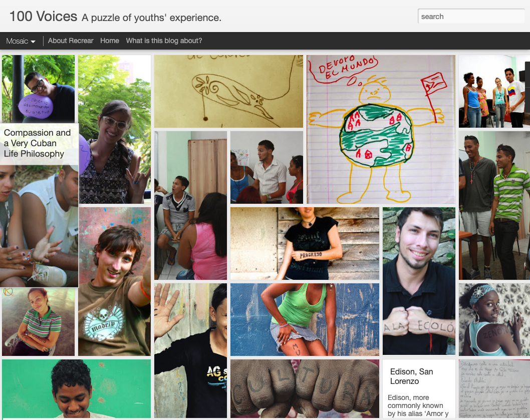
Task: Open the girl in striped polo photo
Action: click(38, 322)
